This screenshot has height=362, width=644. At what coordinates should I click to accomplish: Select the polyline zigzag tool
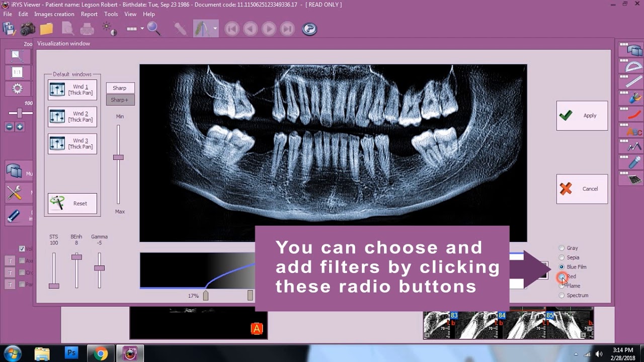coord(631,146)
